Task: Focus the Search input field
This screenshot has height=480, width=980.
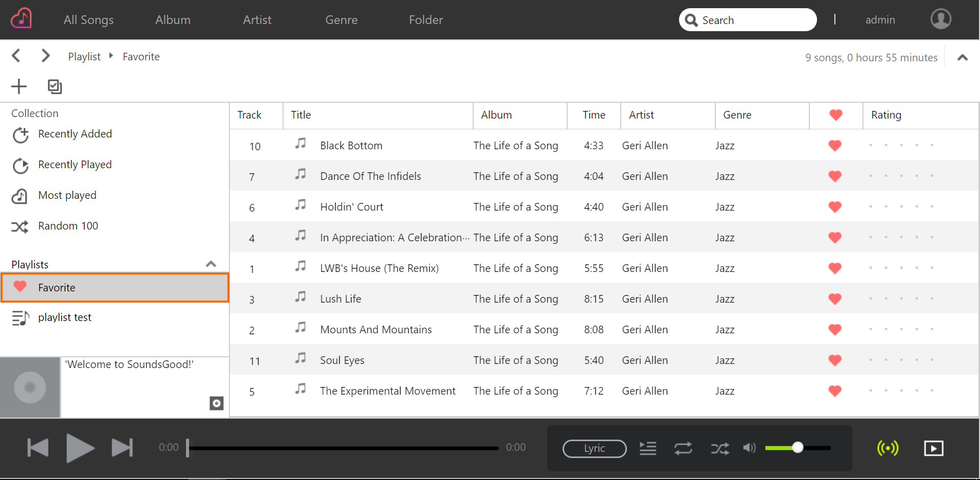Action: point(748,20)
